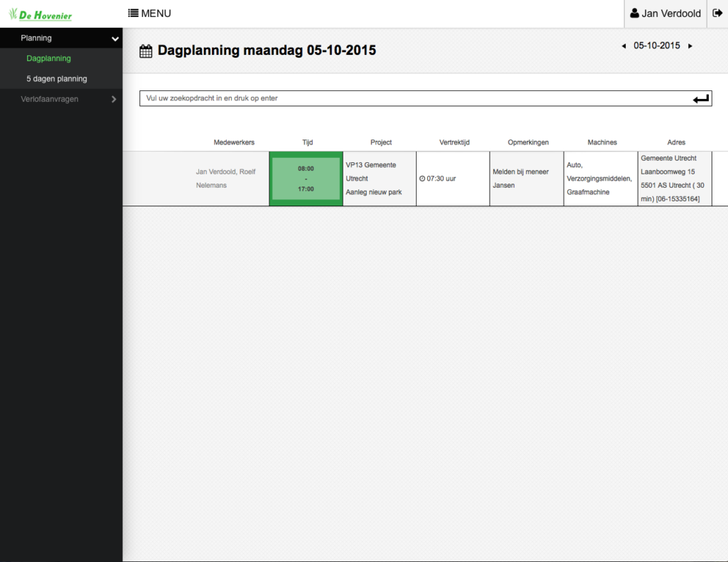
Task: Open Verlofaanvragen menu item
Action: pyautogui.click(x=50, y=99)
